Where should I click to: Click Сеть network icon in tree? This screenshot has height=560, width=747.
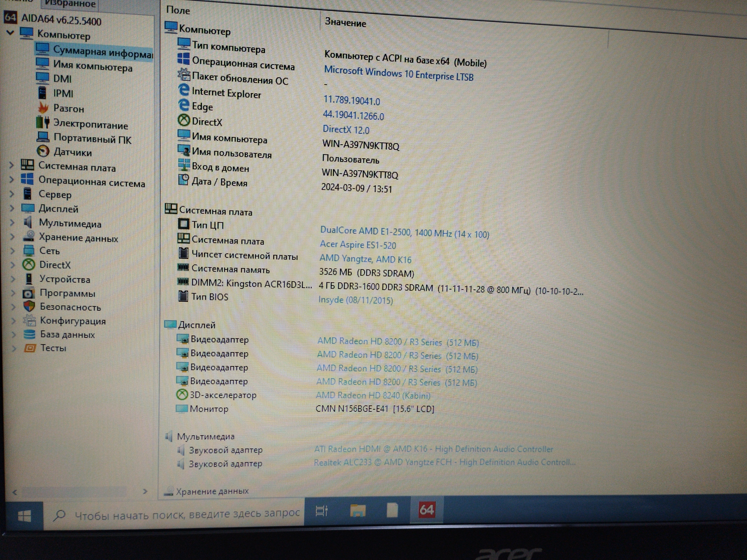point(29,250)
